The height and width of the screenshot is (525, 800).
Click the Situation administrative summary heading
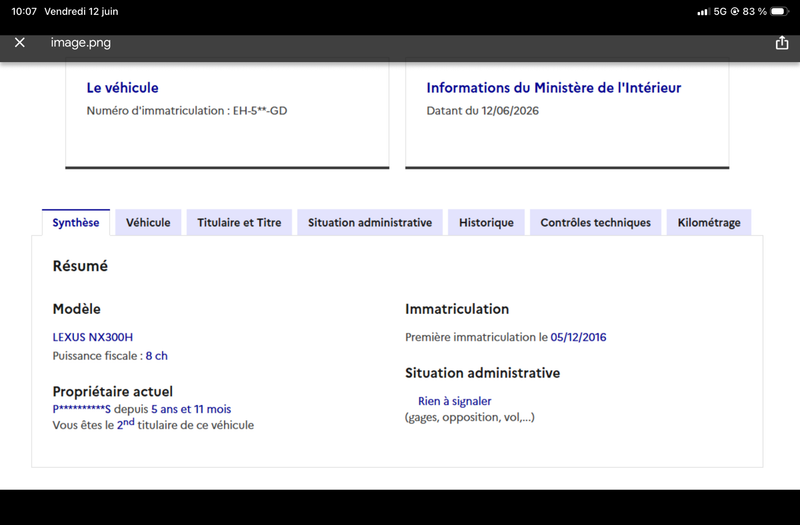482,373
